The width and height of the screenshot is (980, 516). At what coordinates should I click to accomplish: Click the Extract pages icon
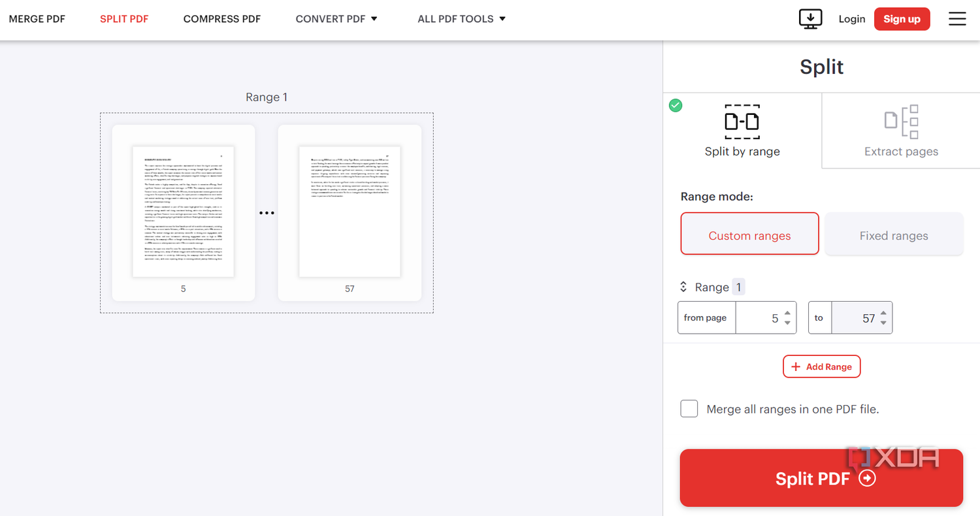pyautogui.click(x=902, y=121)
